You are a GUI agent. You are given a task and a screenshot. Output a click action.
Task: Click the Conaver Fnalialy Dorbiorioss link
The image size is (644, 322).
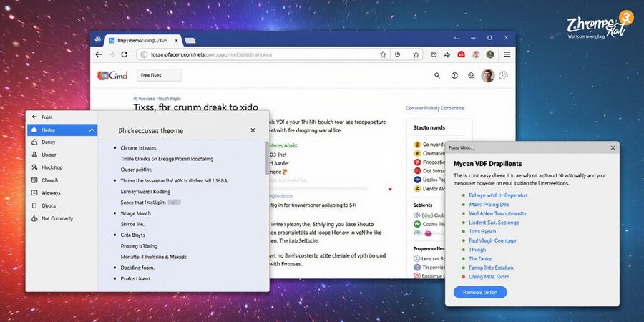435,109
